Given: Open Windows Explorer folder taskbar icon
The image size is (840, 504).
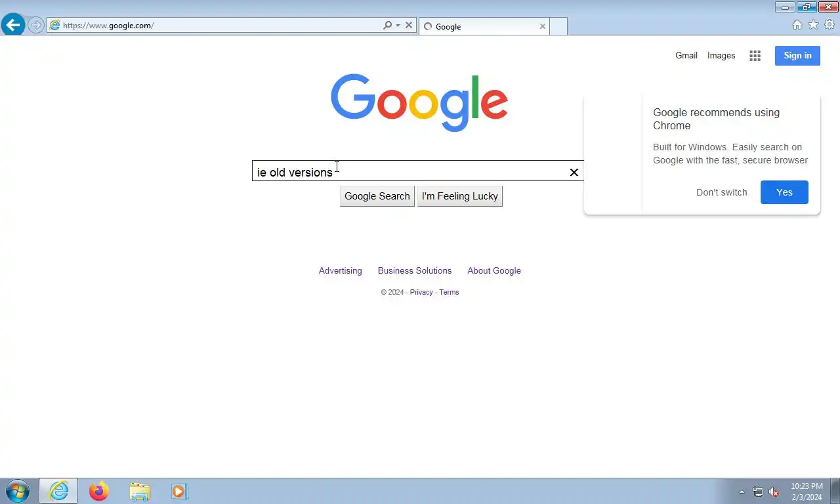Looking at the screenshot, I should 140,491.
